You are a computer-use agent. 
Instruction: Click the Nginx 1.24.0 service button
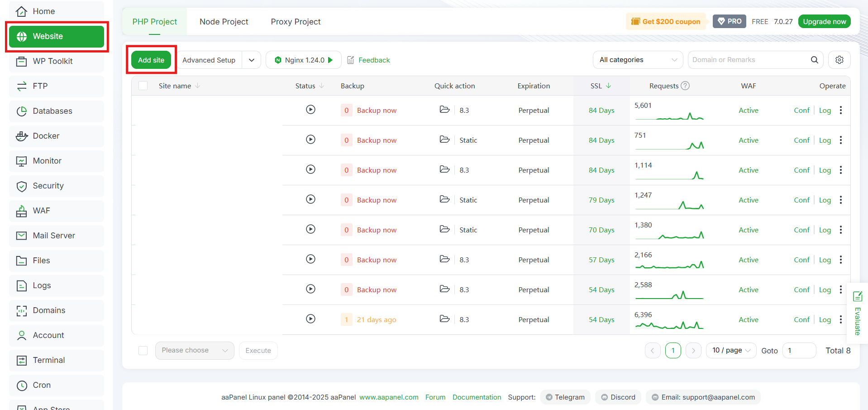[304, 60]
